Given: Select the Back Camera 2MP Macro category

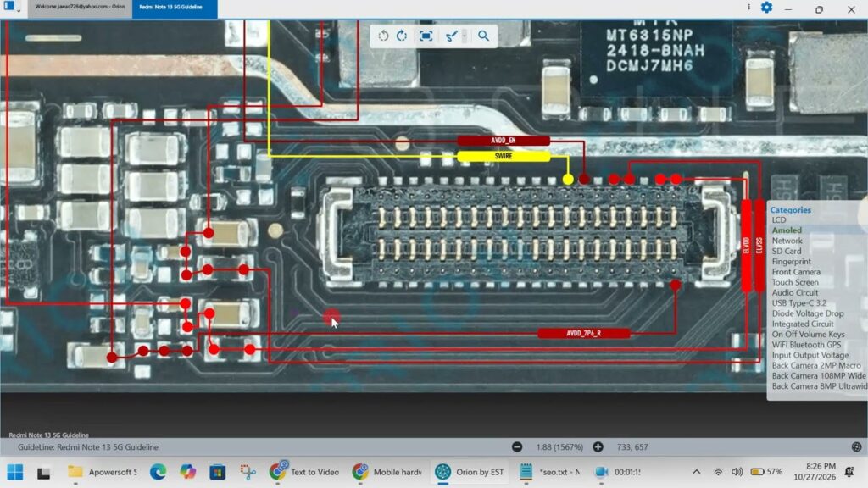Looking at the screenshot, I should pos(816,366).
